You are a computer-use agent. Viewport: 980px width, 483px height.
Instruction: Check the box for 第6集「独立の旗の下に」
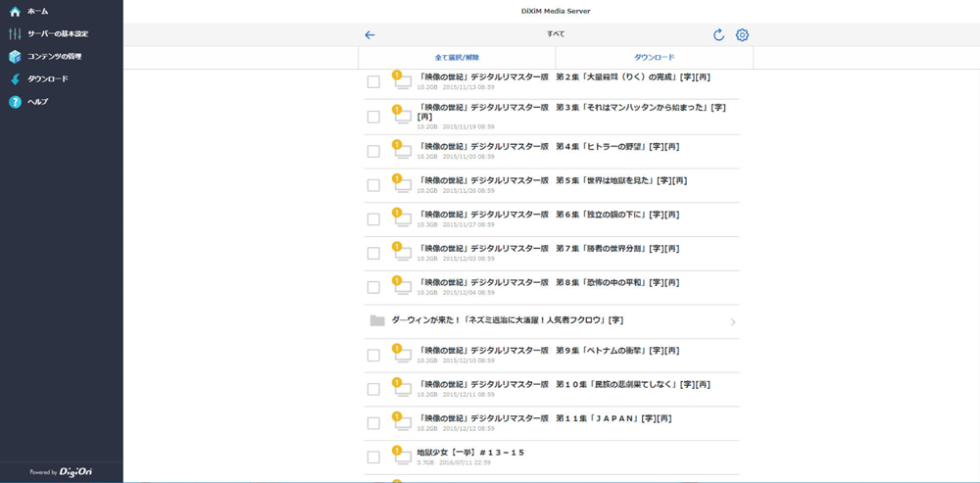coord(373,219)
